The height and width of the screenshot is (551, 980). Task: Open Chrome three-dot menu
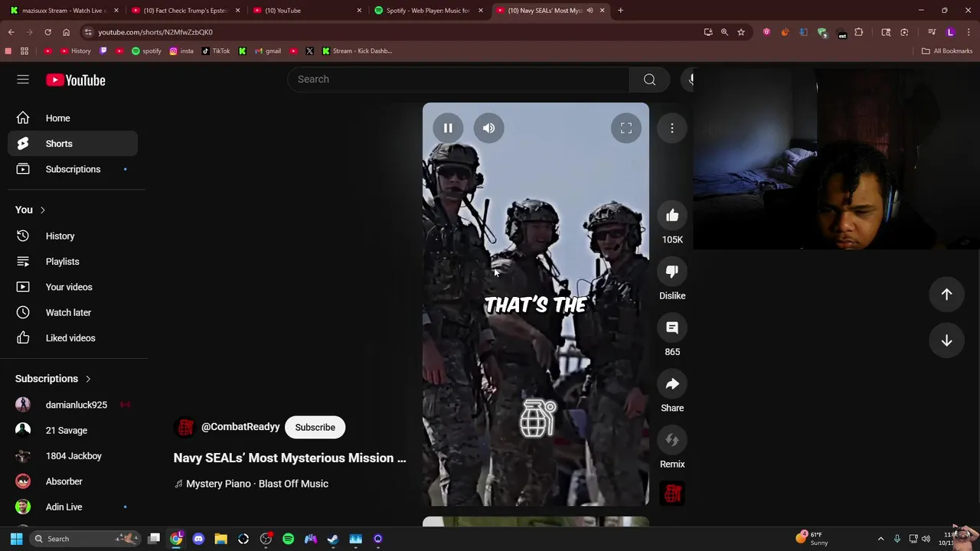(969, 32)
